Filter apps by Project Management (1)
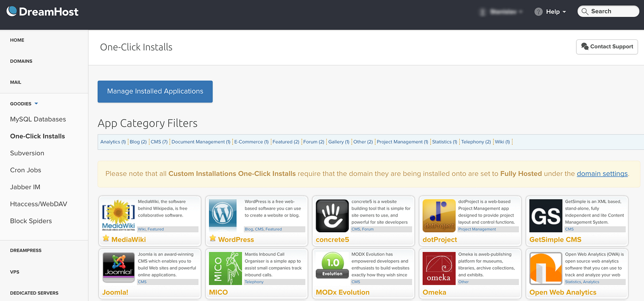The image size is (644, 301). [x=402, y=142]
